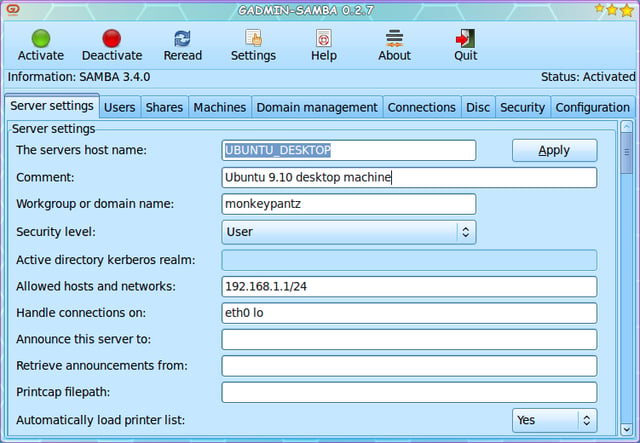
Task: Click the scrollbar down arrow
Action: pyautogui.click(x=627, y=429)
